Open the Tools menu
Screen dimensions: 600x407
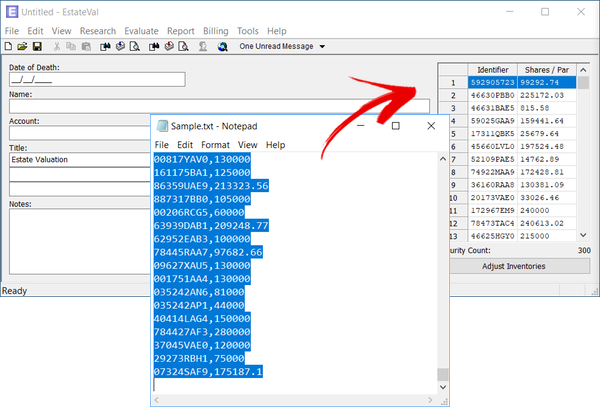tap(248, 31)
